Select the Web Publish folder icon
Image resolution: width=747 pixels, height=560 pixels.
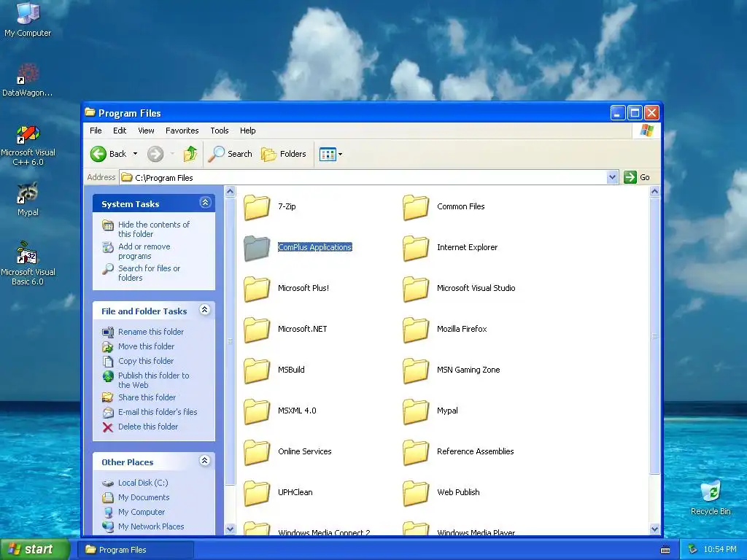coord(416,493)
